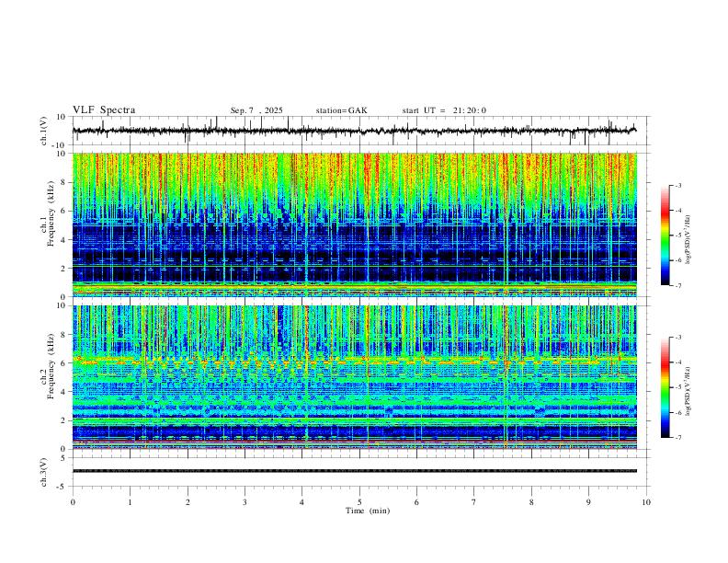Click the ch.3 flat trace line
Screen dimensions: 728x563
(x=354, y=471)
